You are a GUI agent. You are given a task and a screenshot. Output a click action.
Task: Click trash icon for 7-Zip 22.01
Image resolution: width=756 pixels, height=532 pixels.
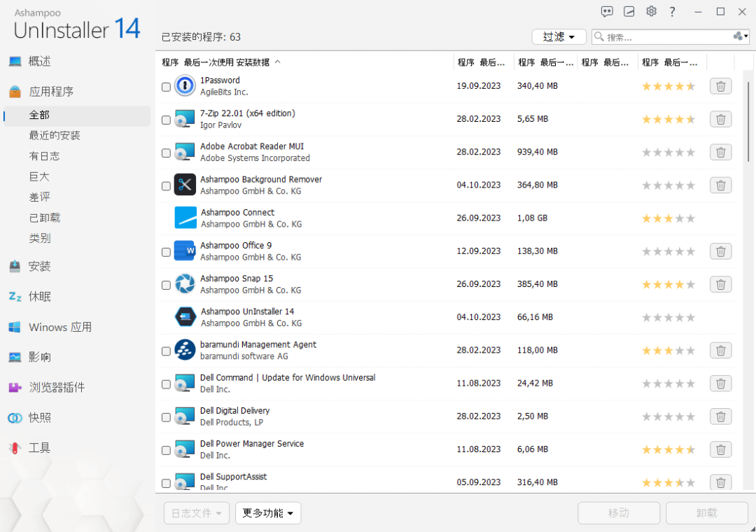pos(721,119)
